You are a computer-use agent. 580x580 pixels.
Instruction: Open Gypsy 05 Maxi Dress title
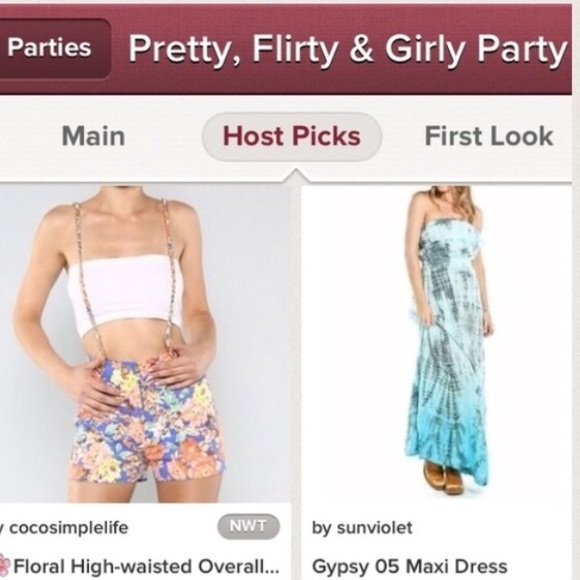(x=409, y=566)
